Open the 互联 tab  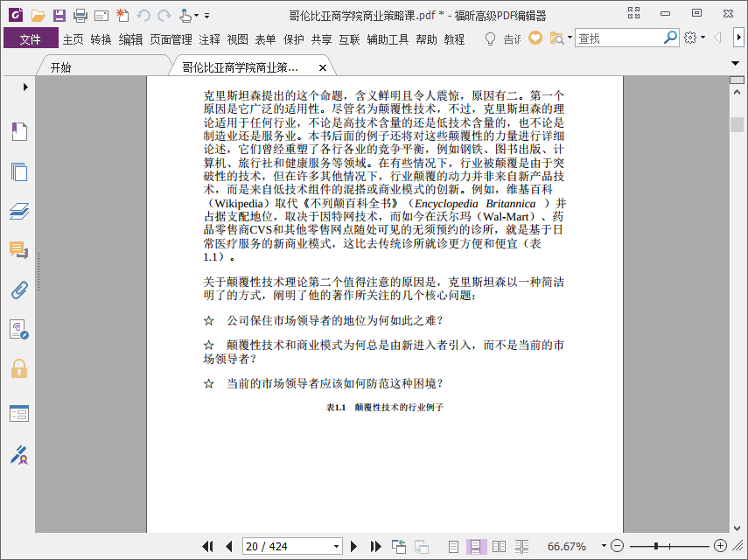click(349, 39)
